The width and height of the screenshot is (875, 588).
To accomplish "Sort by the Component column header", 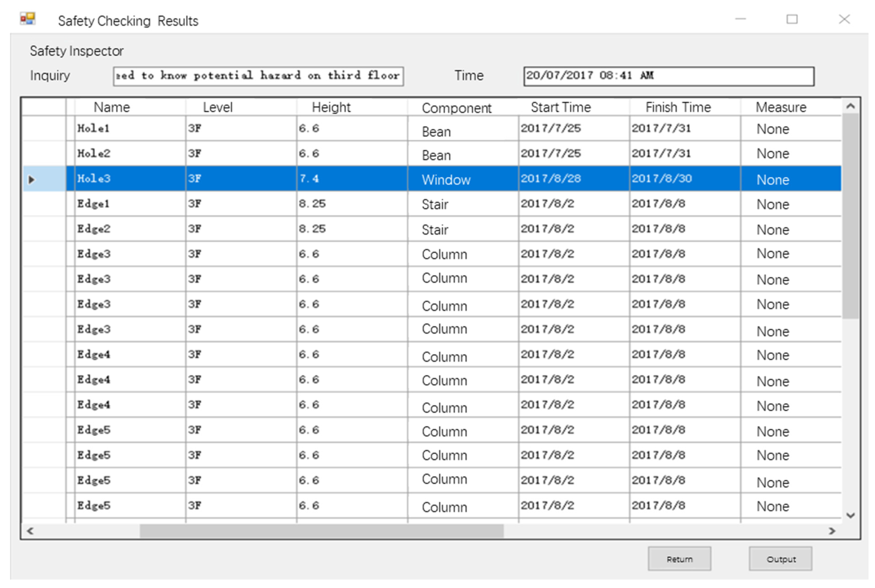I will tap(456, 108).
